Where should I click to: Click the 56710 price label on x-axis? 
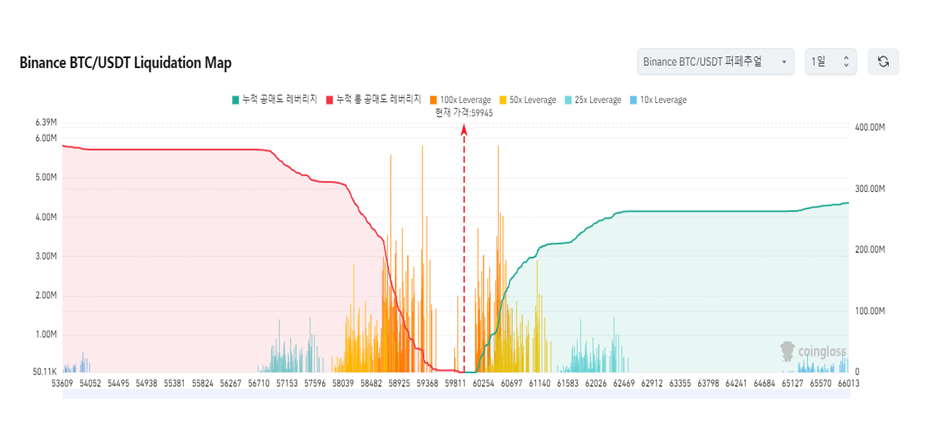[259, 383]
